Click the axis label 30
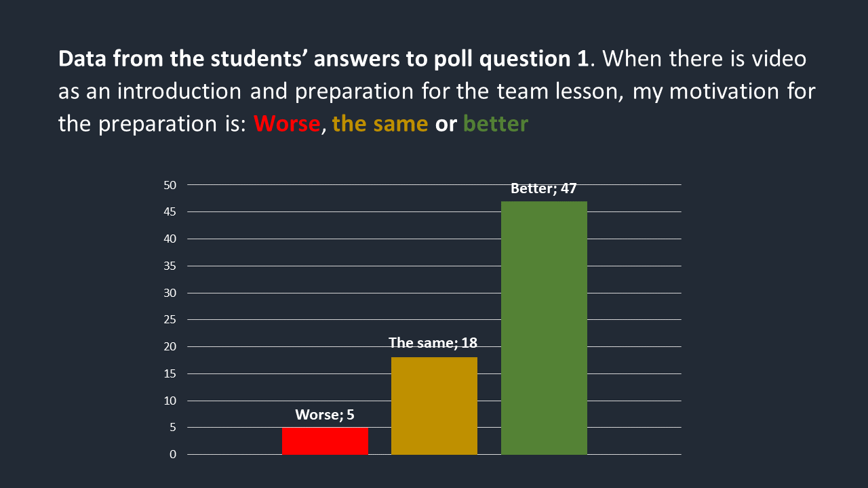This screenshot has width=868, height=488. click(x=170, y=293)
